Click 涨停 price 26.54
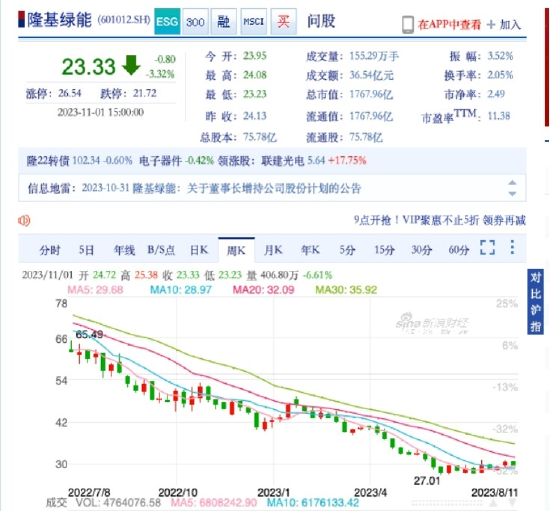550x511 pixels. click(x=69, y=93)
